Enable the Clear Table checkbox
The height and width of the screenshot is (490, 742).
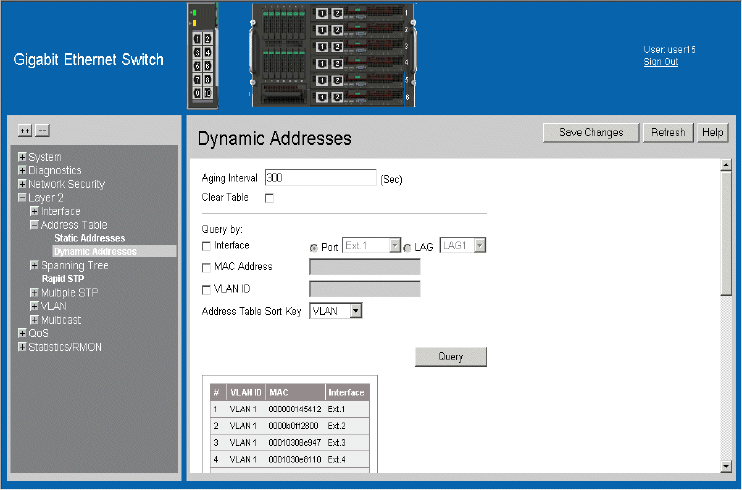[269, 198]
